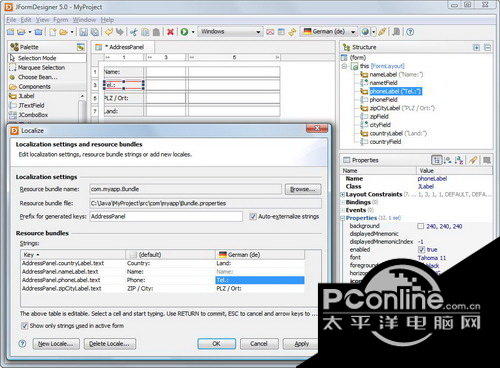Click the wand icon next to globe

382,32
